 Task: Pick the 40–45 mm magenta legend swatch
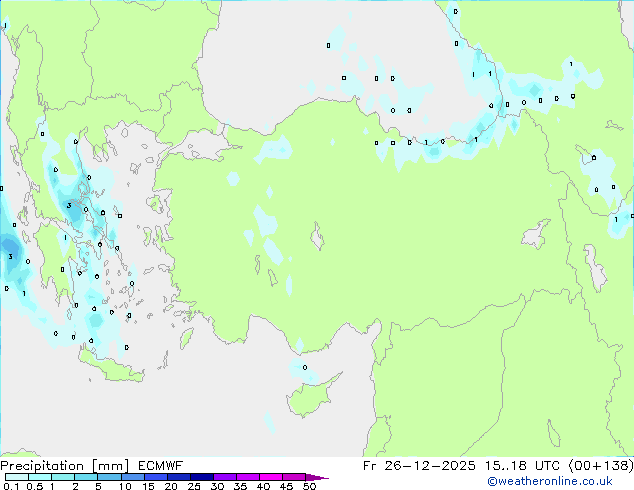pos(271,477)
